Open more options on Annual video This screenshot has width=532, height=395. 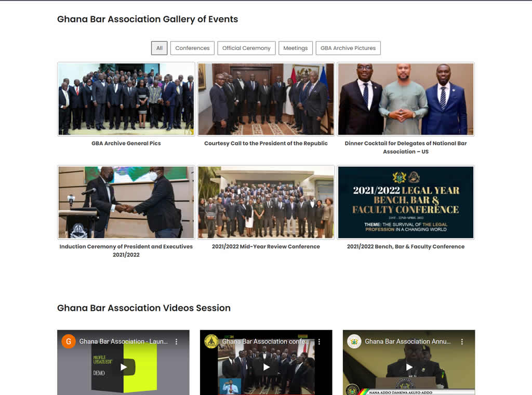[462, 341]
